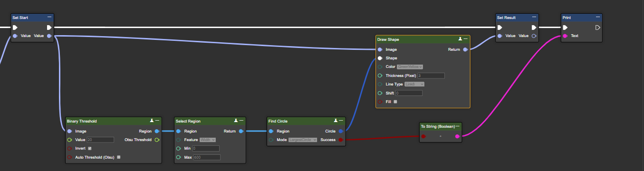Click Set Result's Value output pin
This screenshot has width=644, height=171.
coord(534,36)
